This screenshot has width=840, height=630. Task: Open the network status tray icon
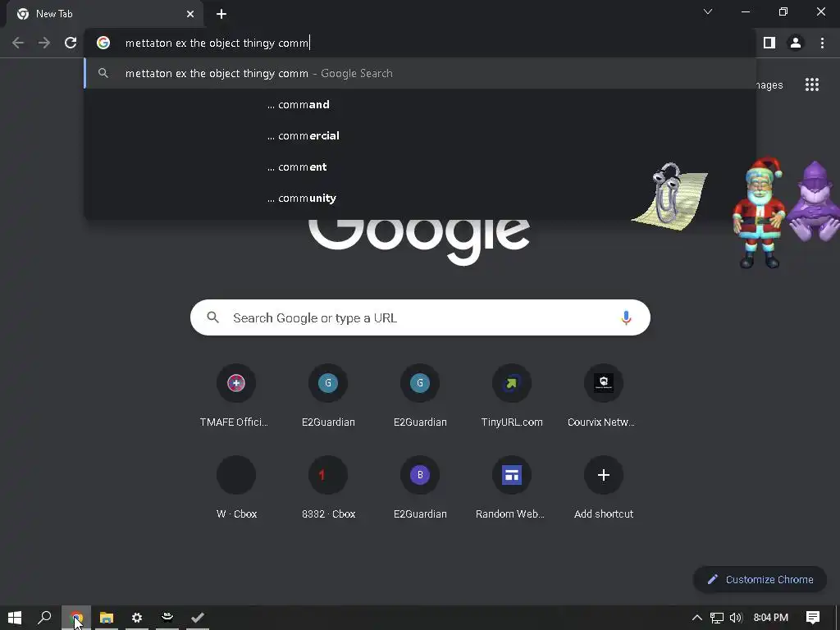click(x=717, y=618)
